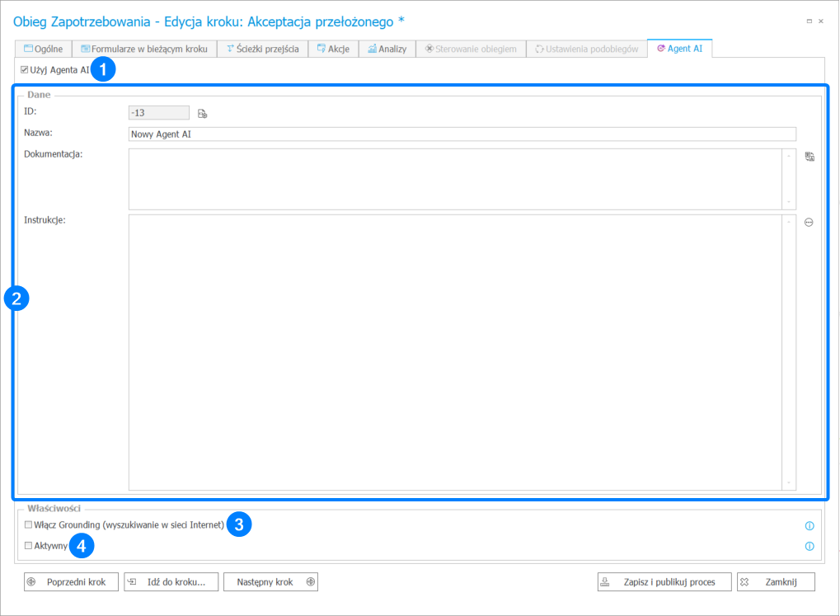The width and height of the screenshot is (840, 616).
Task: Enable Włącz Grounding internet search checkbox
Action: coord(29,524)
